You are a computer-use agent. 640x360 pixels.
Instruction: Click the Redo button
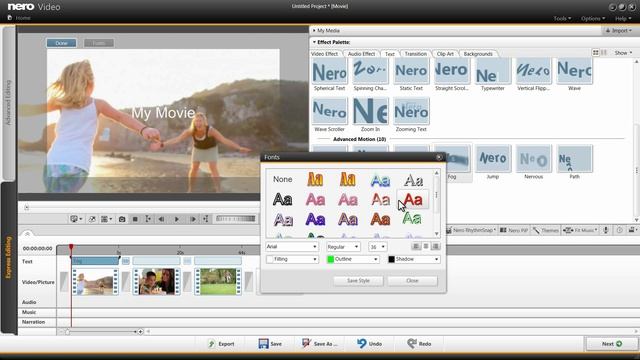[x=419, y=344]
